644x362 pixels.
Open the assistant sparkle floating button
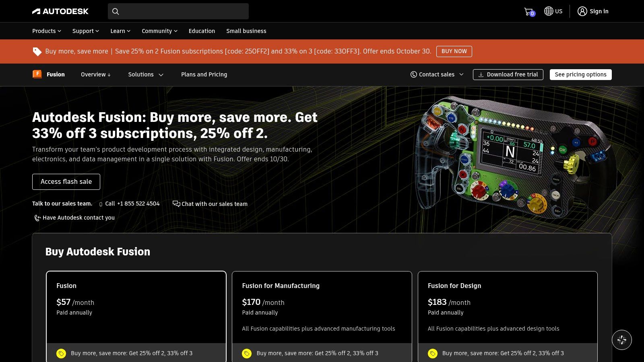pyautogui.click(x=622, y=340)
